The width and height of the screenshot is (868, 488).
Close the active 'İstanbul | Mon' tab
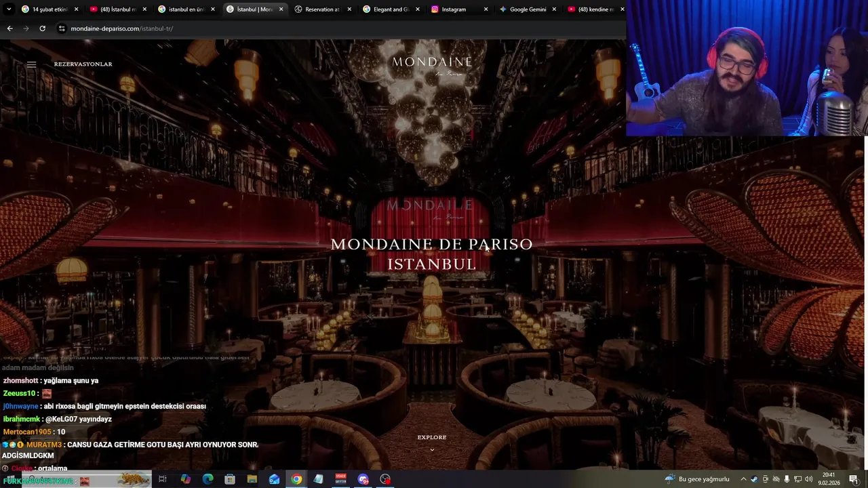click(281, 9)
